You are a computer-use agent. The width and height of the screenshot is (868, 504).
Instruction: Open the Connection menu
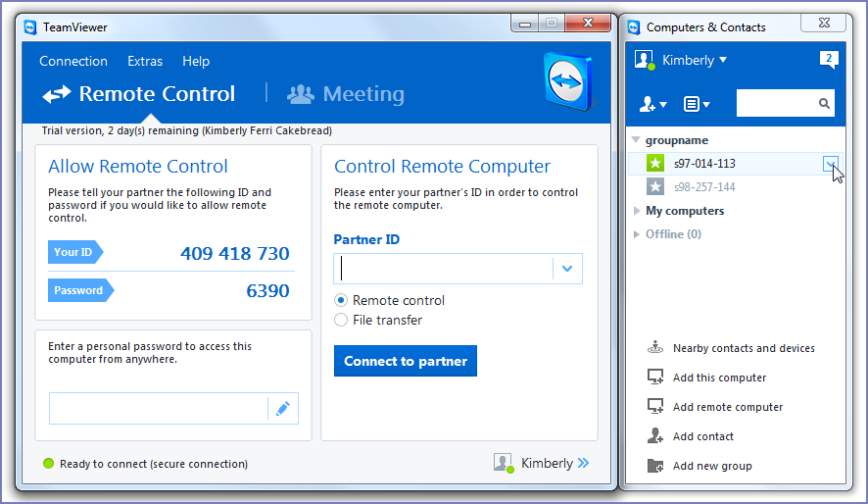coord(73,61)
